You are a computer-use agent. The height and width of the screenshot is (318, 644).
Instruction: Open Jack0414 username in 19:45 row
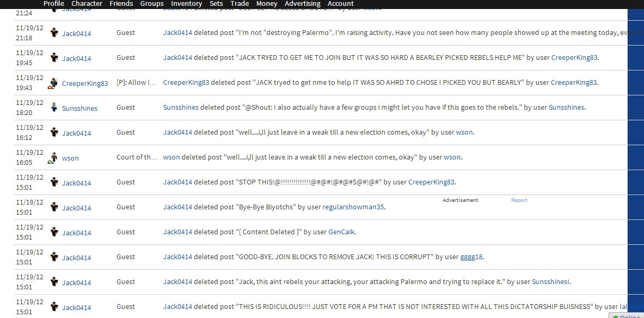tap(76, 58)
